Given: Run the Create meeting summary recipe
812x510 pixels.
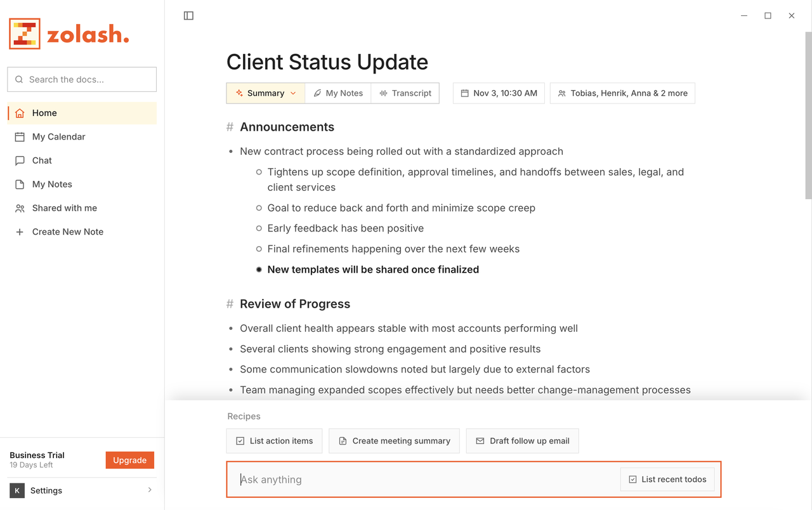Looking at the screenshot, I should point(394,441).
